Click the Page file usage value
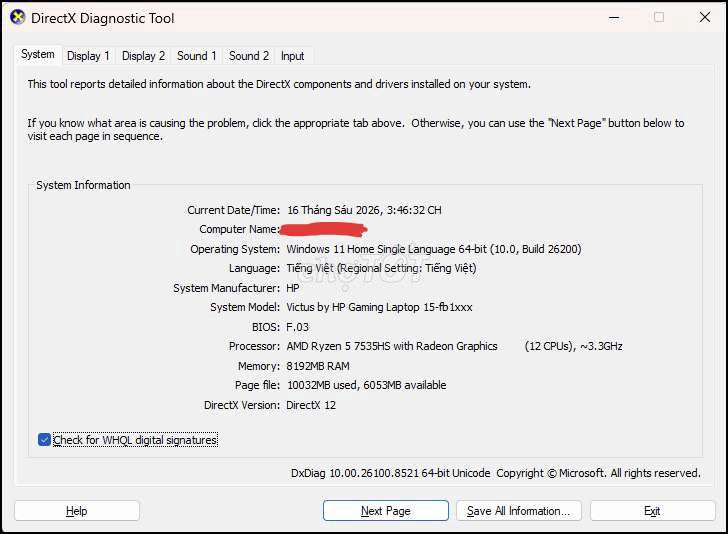Viewport: 728px width, 534px height. (x=366, y=385)
